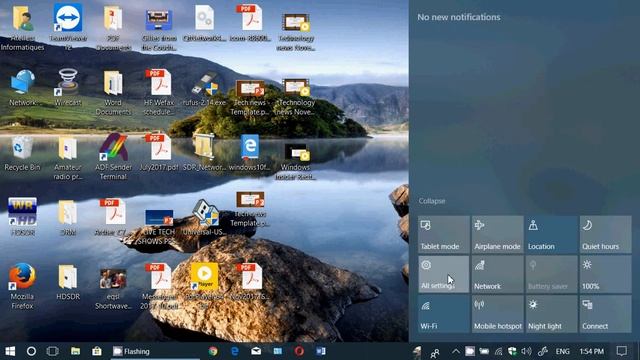Select the Windows Insider video file icon
The height and width of the screenshot is (360, 640).
(x=296, y=162)
